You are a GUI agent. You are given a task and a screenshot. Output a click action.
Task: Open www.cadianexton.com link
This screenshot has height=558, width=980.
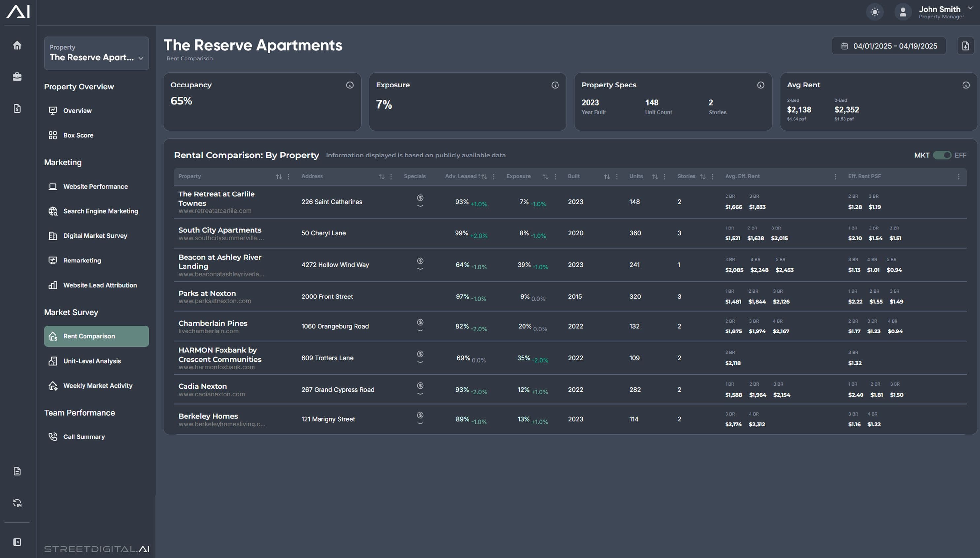pos(211,394)
